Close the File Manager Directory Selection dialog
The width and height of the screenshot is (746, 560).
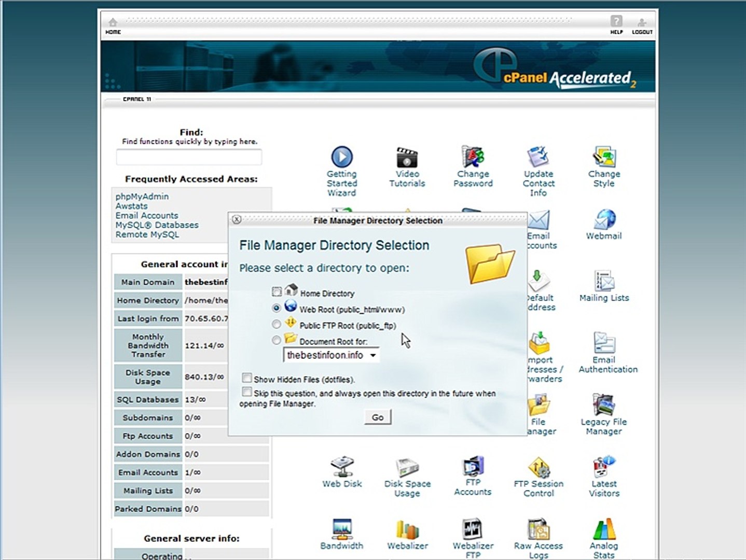click(237, 219)
